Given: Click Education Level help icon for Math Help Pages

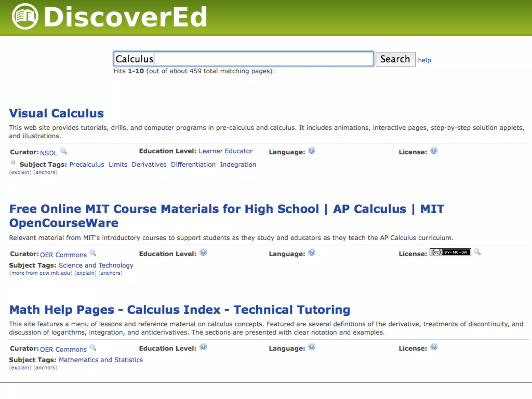Looking at the screenshot, I should [203, 347].
